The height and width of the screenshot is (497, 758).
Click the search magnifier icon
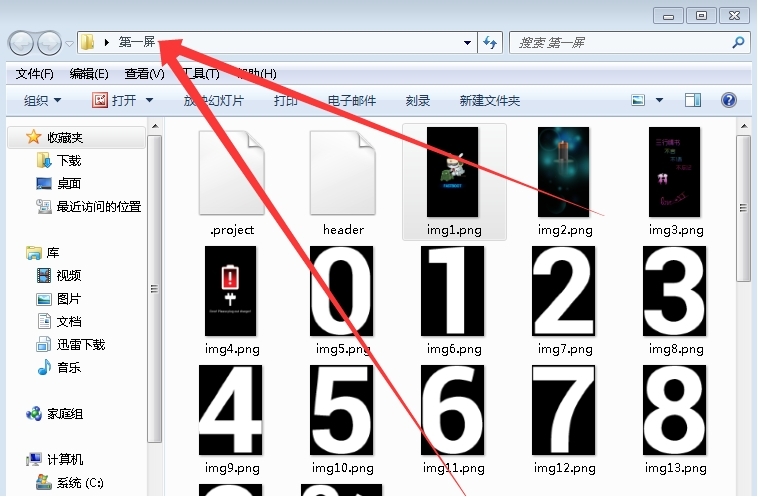(x=738, y=43)
